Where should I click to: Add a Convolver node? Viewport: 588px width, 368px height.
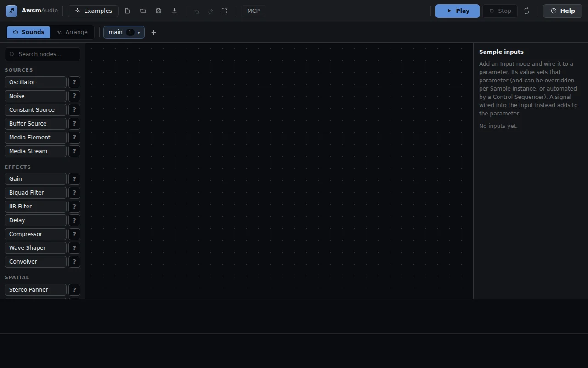point(35,262)
